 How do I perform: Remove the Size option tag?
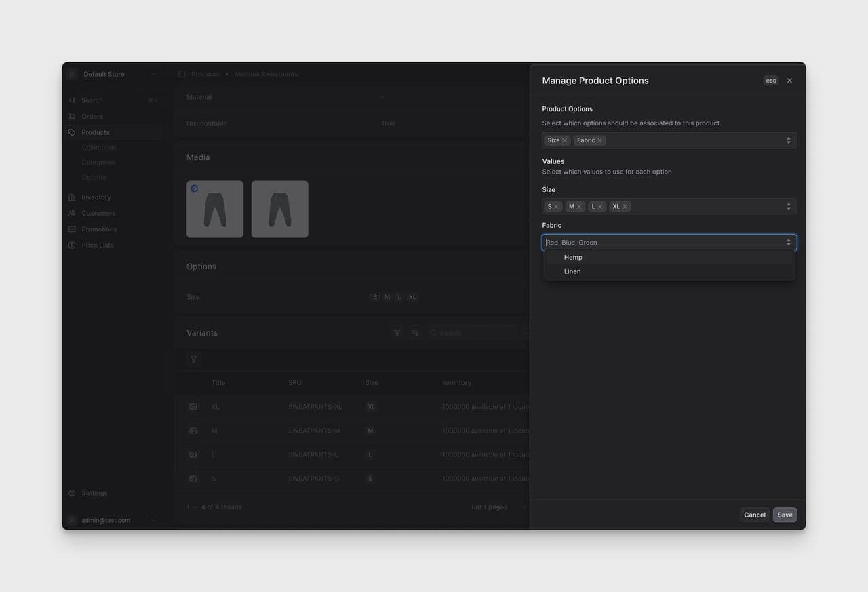[x=564, y=140]
